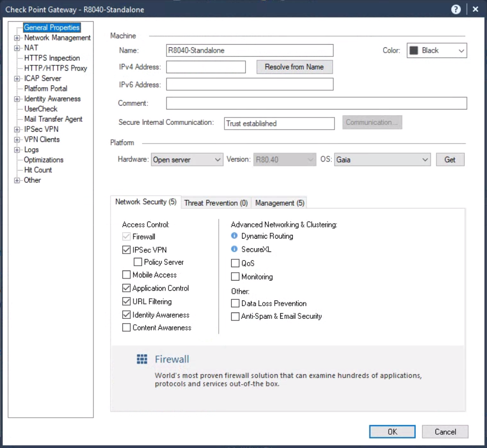Click the SecureXL label
Viewport: 487px width, 448px height.
256,249
